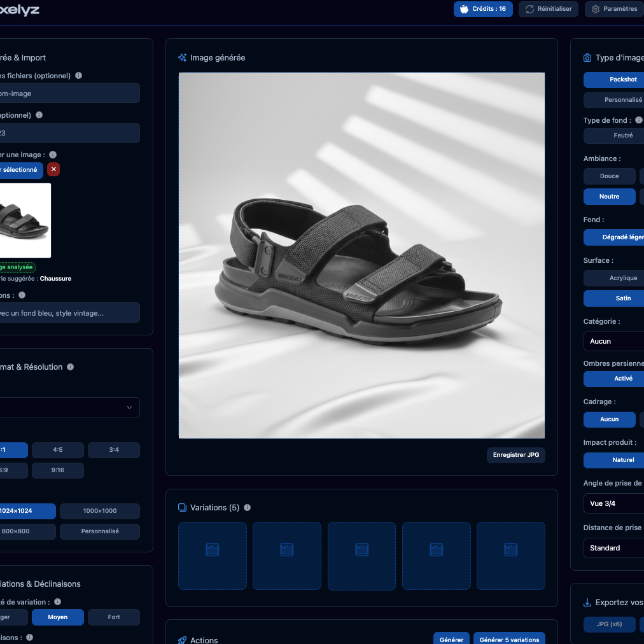Click the info icon beside Type de fond

pos(638,120)
